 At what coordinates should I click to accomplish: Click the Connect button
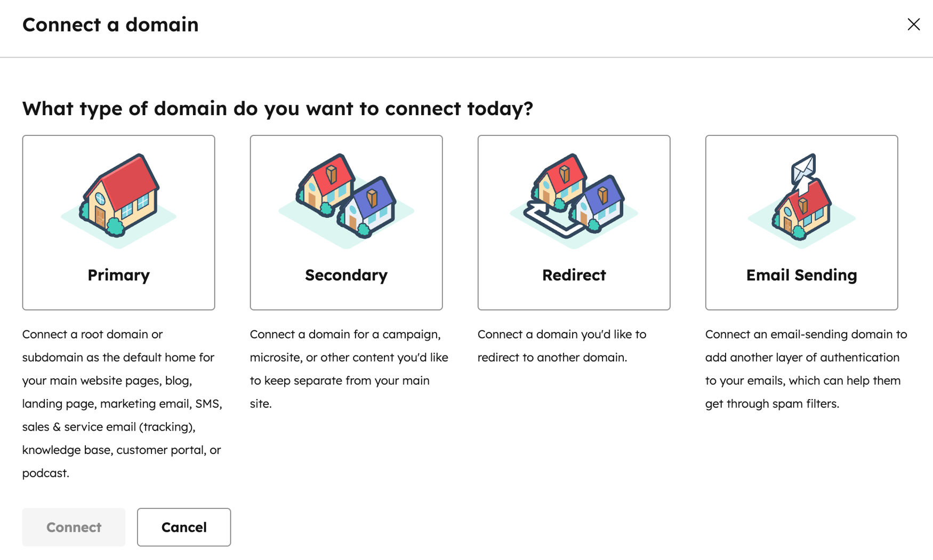tap(74, 527)
